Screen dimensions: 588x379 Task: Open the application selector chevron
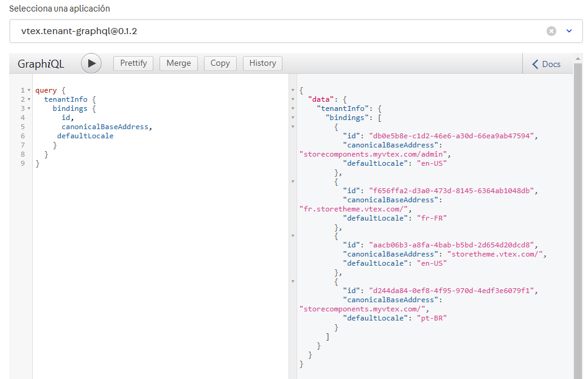coord(569,31)
